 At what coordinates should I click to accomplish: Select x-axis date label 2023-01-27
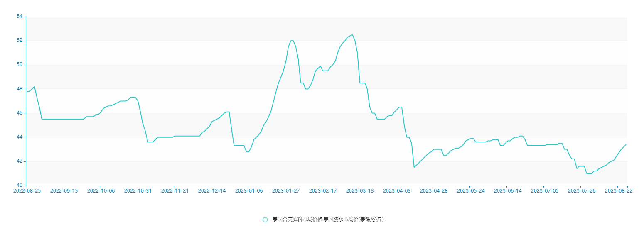286,191
